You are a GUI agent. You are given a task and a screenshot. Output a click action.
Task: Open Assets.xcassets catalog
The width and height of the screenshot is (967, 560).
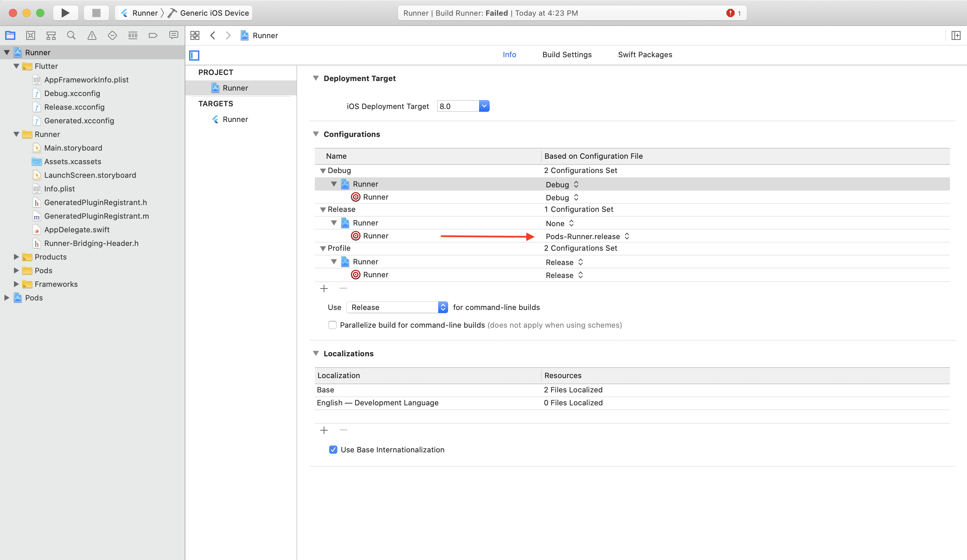tap(73, 161)
